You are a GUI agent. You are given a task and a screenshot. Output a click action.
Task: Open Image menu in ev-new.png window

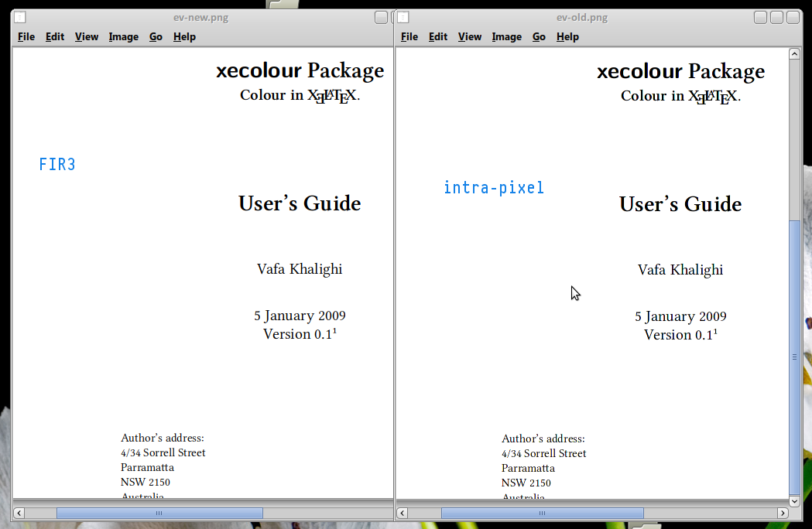click(123, 36)
